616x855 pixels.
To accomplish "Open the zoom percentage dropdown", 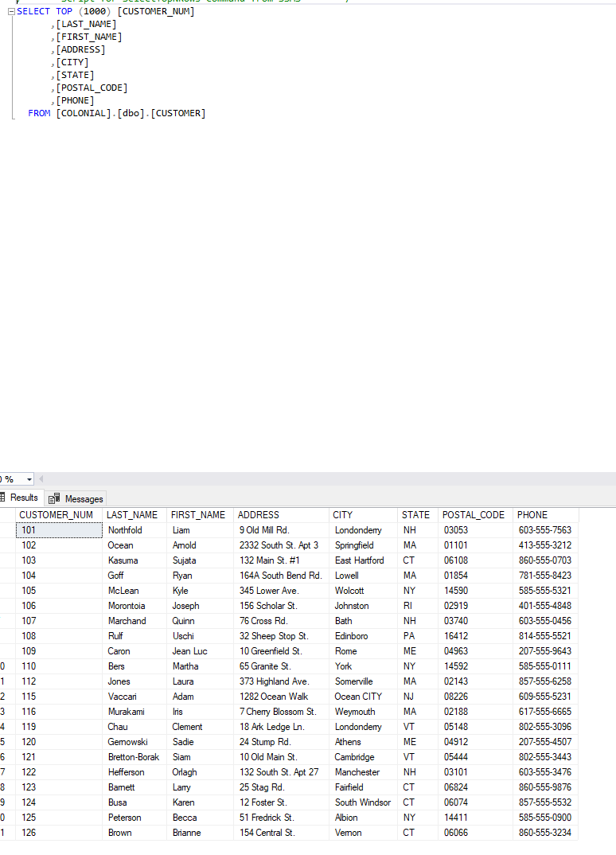I will click(29, 479).
